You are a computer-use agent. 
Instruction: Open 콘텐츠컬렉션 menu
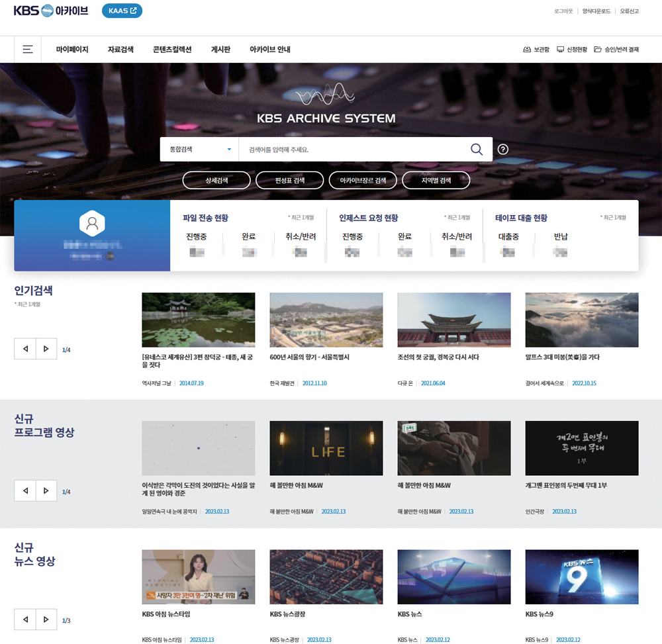172,50
